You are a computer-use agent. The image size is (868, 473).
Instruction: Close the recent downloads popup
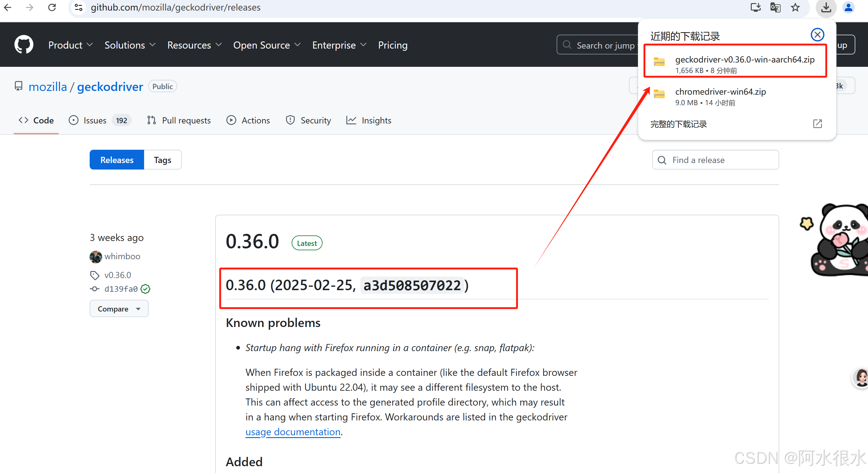(x=817, y=35)
